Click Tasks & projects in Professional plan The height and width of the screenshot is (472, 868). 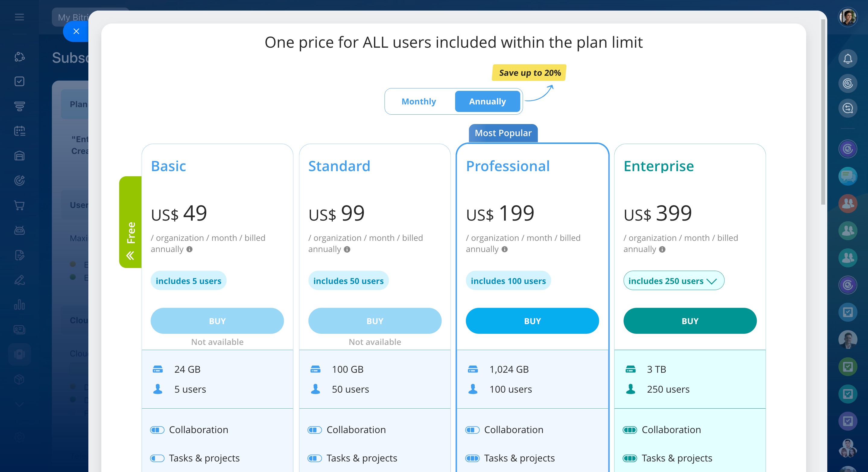519,458
